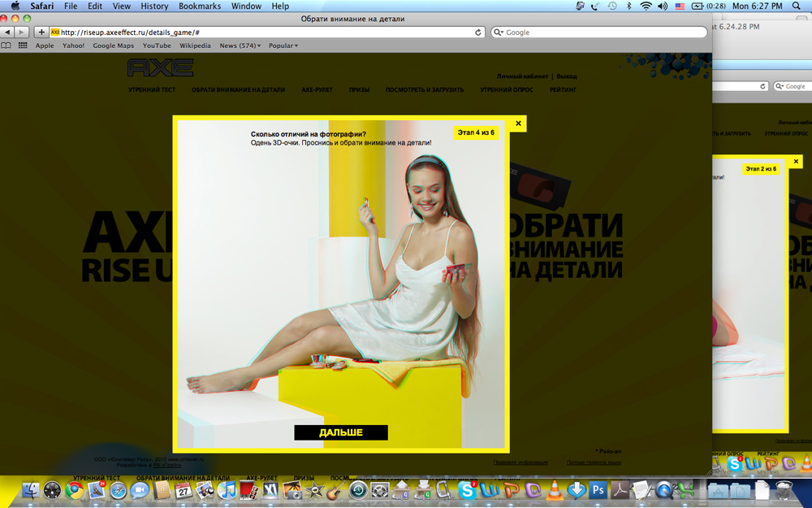Open the Bookmarks menu

200,6
